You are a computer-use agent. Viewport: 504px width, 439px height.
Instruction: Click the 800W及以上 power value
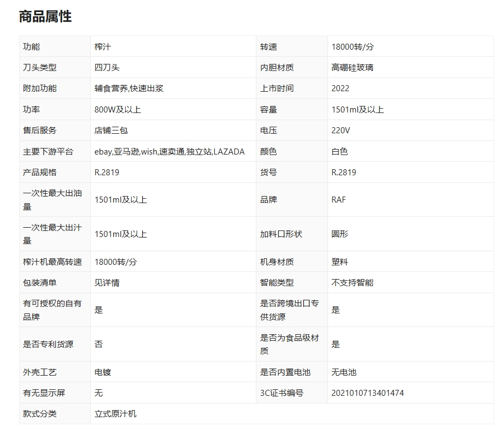point(118,110)
